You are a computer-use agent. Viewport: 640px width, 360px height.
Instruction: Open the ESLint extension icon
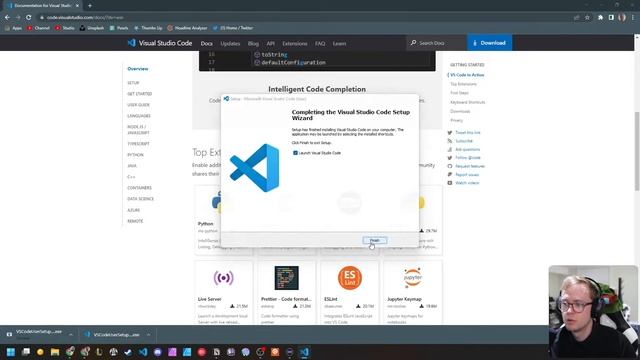click(350, 278)
